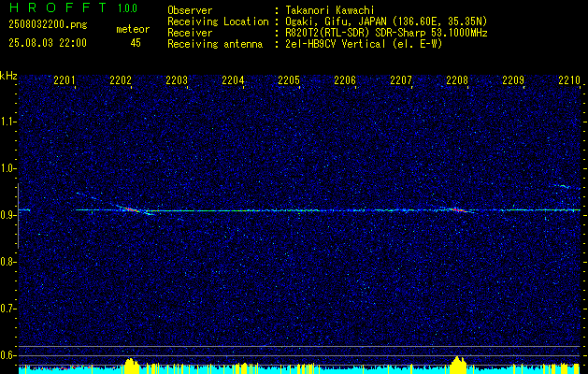
Task: Click the 0.9 kHz axis label
Action: click(6, 215)
